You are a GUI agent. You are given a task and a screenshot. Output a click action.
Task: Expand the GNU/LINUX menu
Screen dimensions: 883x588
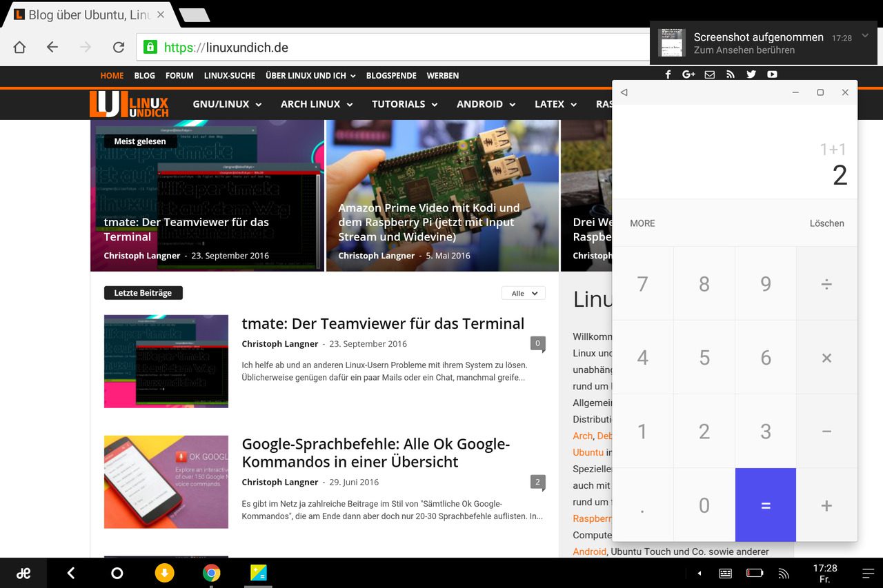(x=227, y=104)
